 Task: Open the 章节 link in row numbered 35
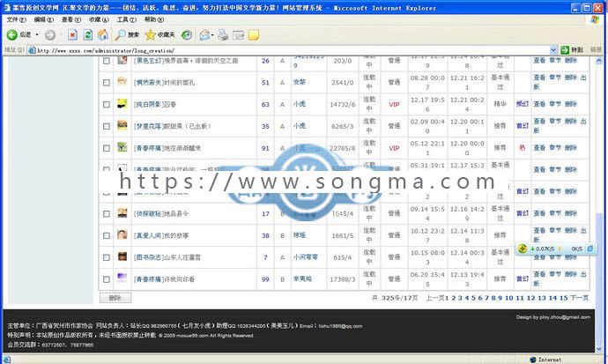point(555,121)
